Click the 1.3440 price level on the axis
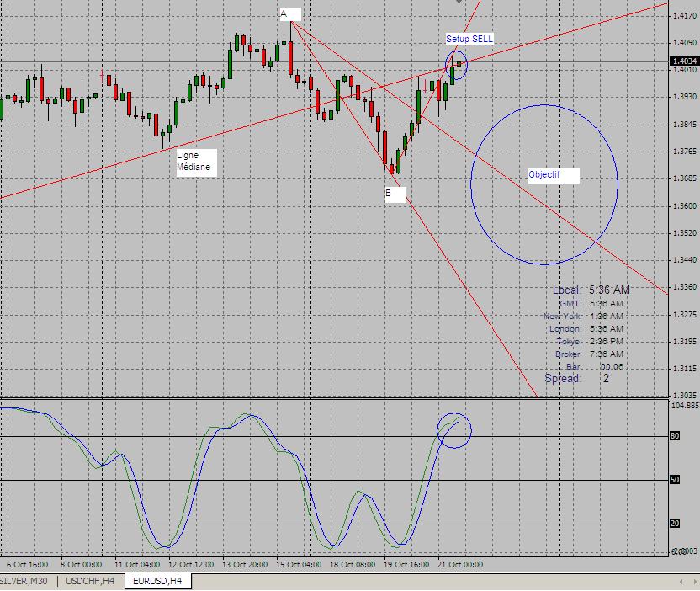The width and height of the screenshot is (700, 591). point(684,259)
